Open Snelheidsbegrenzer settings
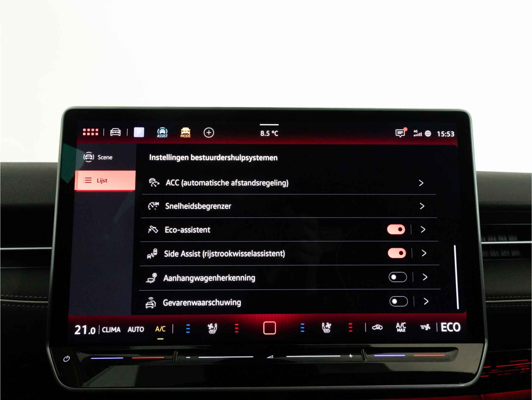 pos(290,206)
